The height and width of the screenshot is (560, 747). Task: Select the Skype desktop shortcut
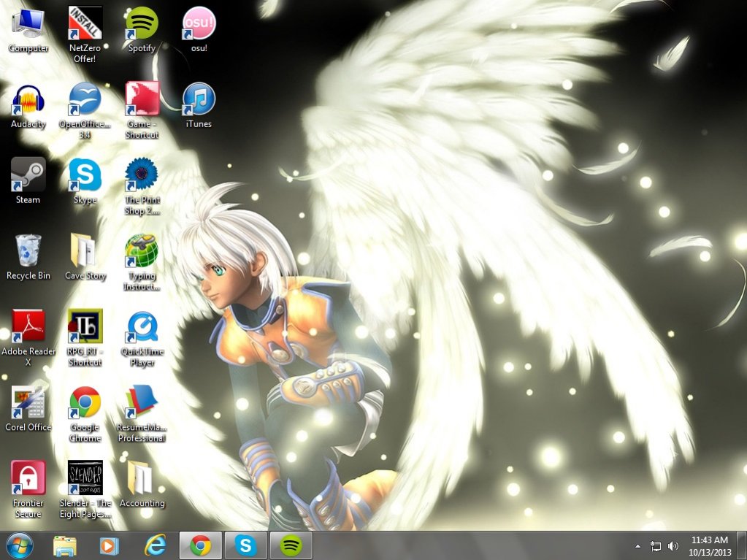[x=85, y=181]
